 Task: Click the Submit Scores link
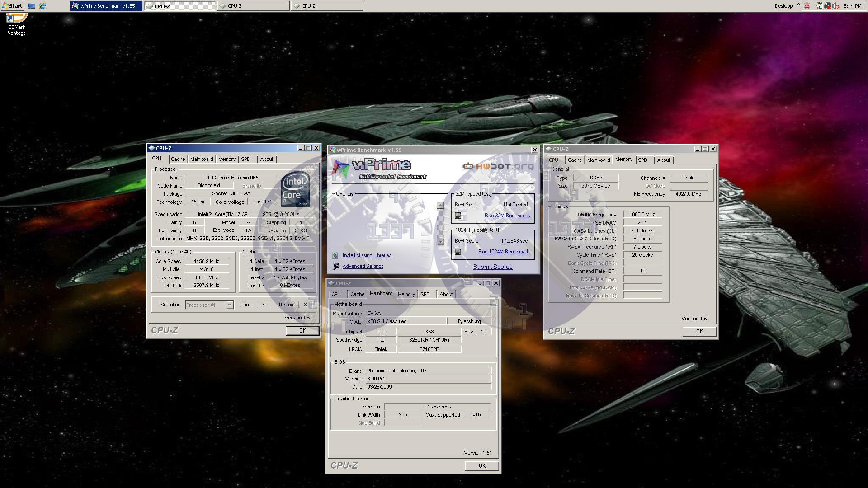[493, 267]
